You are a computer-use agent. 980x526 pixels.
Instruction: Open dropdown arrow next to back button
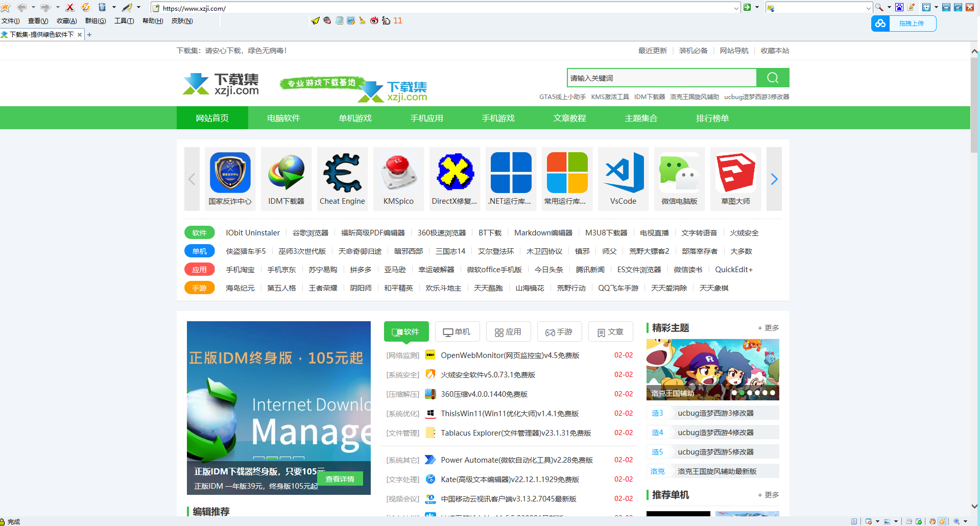coord(33,7)
